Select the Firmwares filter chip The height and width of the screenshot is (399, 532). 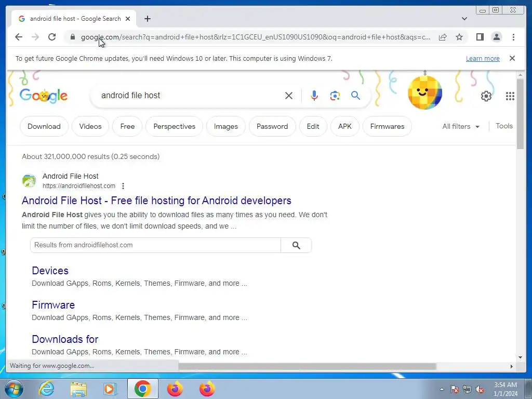[x=387, y=126]
